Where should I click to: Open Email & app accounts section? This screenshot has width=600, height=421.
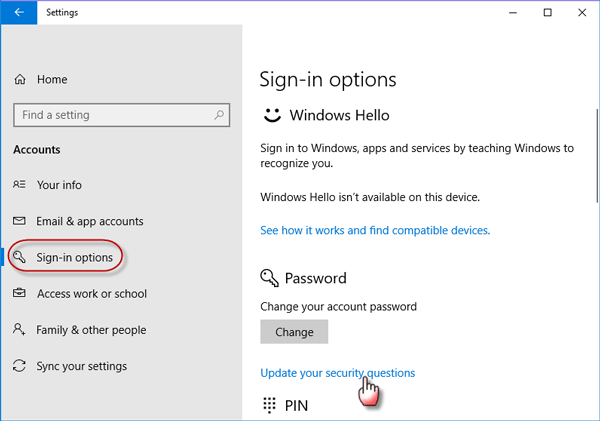coord(90,221)
